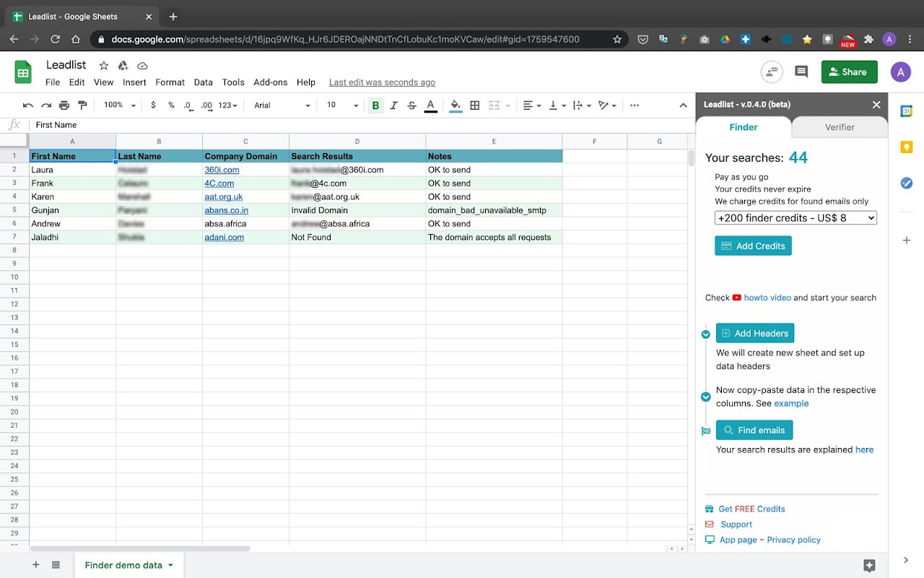Open the Insert menu

[134, 82]
